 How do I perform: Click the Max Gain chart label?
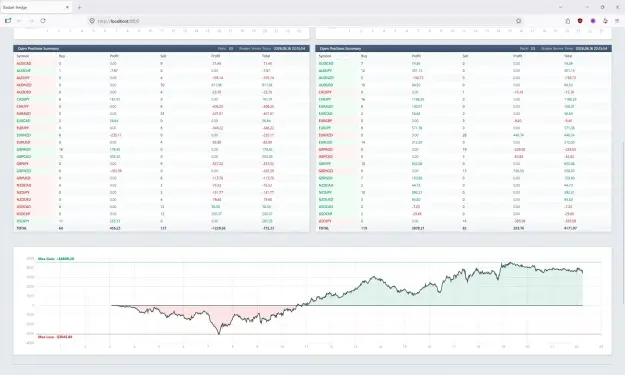[x=56, y=259]
